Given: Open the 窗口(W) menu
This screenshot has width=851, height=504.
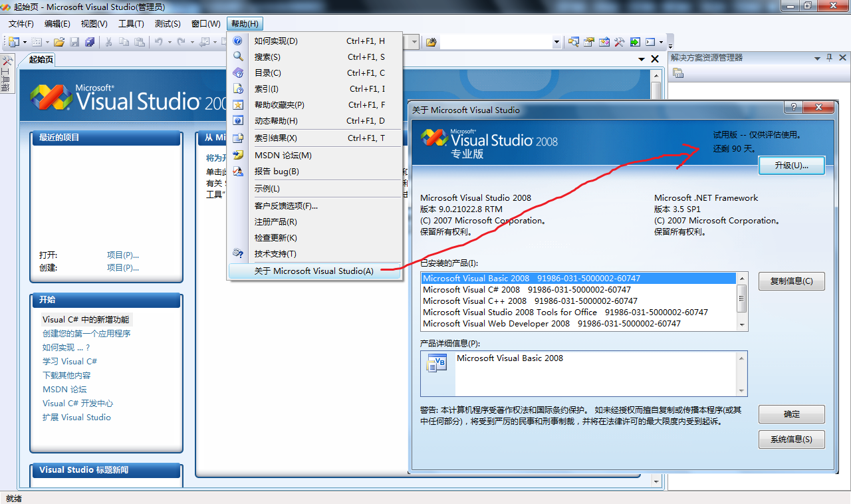Looking at the screenshot, I should [x=205, y=24].
